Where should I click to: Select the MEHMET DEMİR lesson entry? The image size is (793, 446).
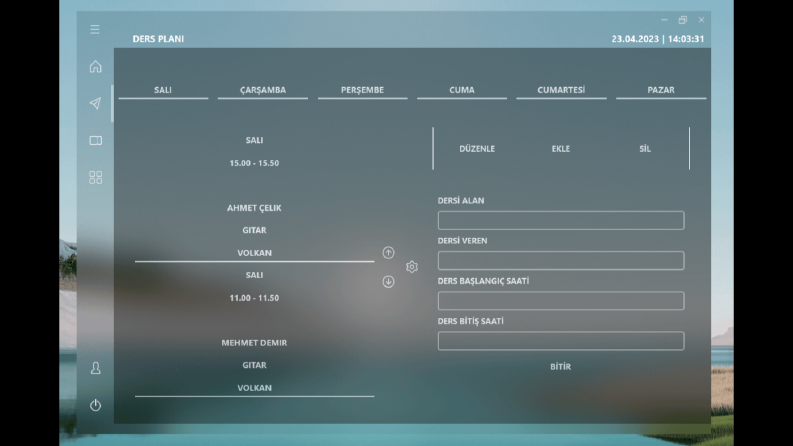(x=254, y=343)
